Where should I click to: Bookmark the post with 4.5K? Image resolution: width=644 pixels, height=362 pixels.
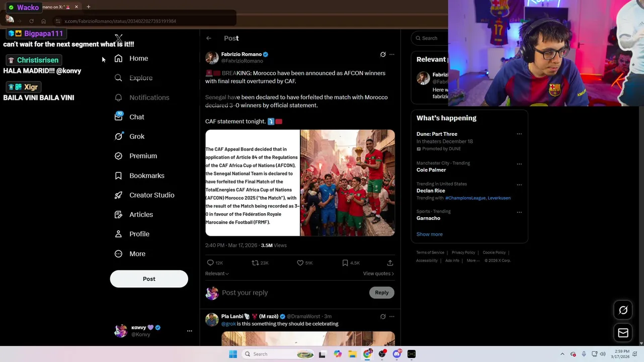tap(345, 263)
